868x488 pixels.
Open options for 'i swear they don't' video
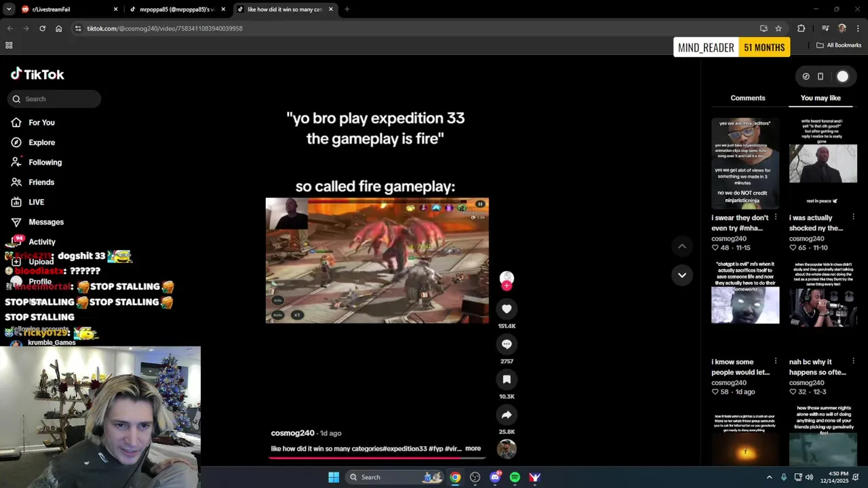pos(775,217)
